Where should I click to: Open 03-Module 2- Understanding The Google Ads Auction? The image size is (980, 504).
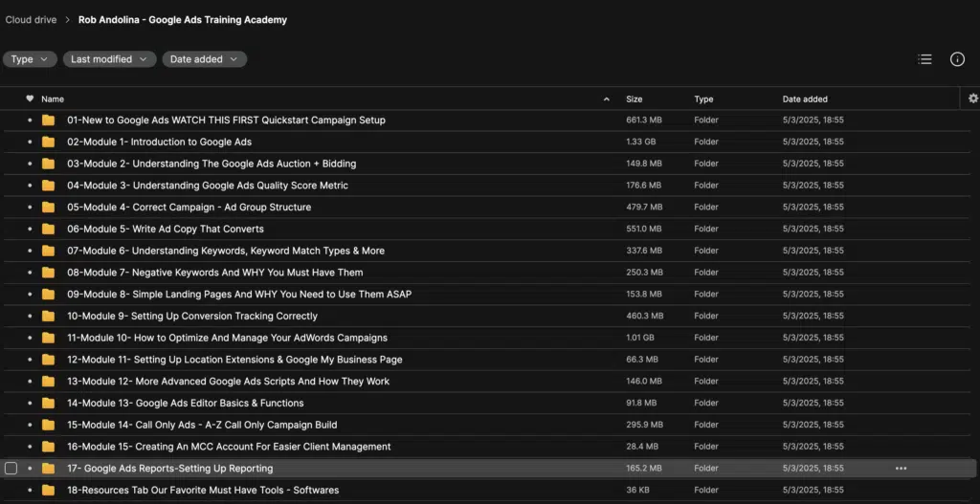212,164
